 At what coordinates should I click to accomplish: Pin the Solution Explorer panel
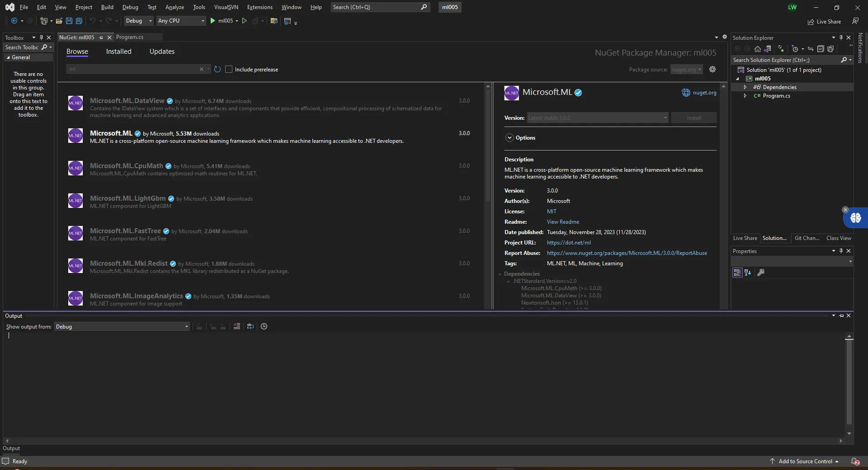[841, 38]
